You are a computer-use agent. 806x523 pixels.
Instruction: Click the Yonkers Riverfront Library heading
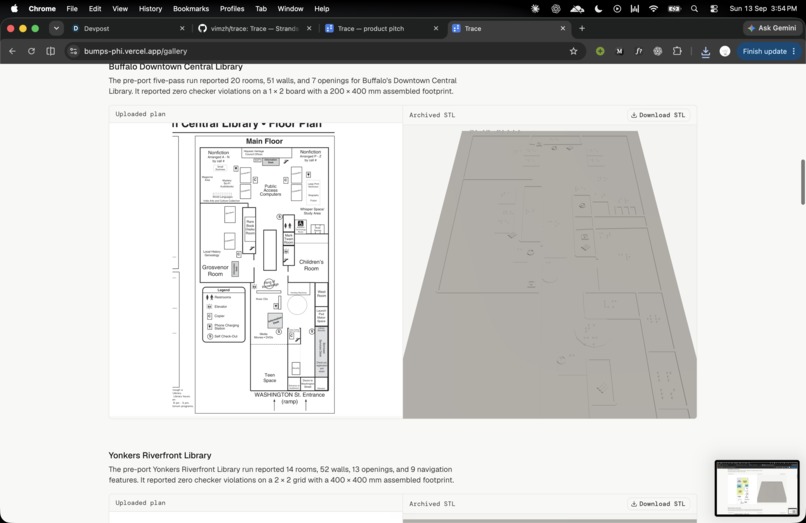tap(160, 455)
